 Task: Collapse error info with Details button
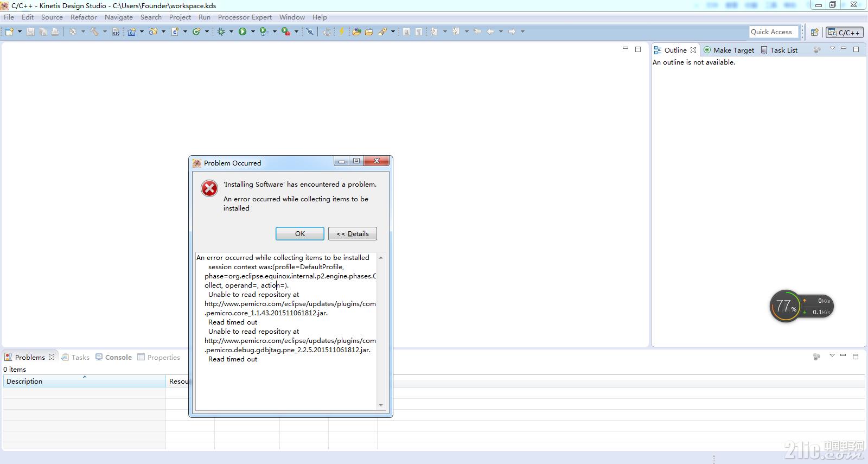click(x=353, y=233)
